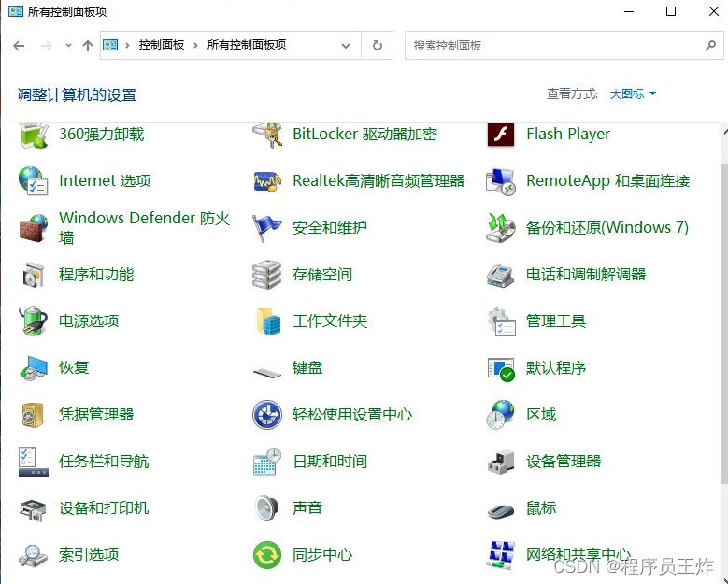This screenshot has width=728, height=584.
Task: Click the RemoteApp 和桌面连接 icon
Action: (501, 181)
